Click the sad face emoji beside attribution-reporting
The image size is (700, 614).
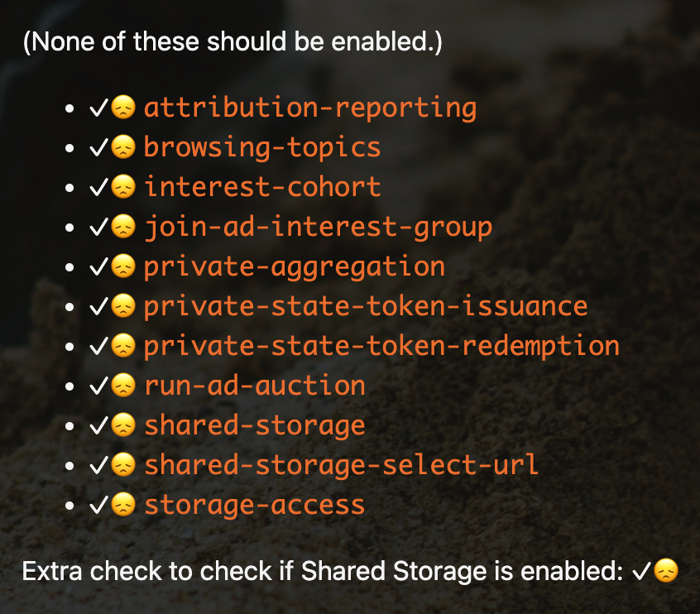point(122,108)
